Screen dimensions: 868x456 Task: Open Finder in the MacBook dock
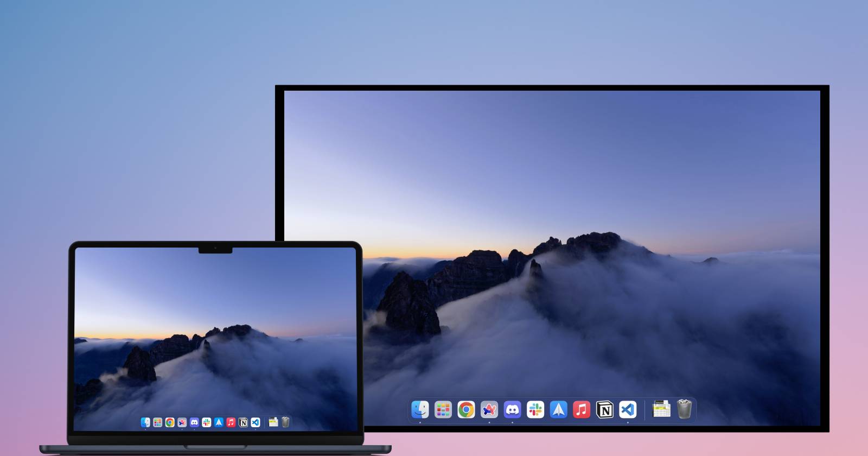(145, 422)
